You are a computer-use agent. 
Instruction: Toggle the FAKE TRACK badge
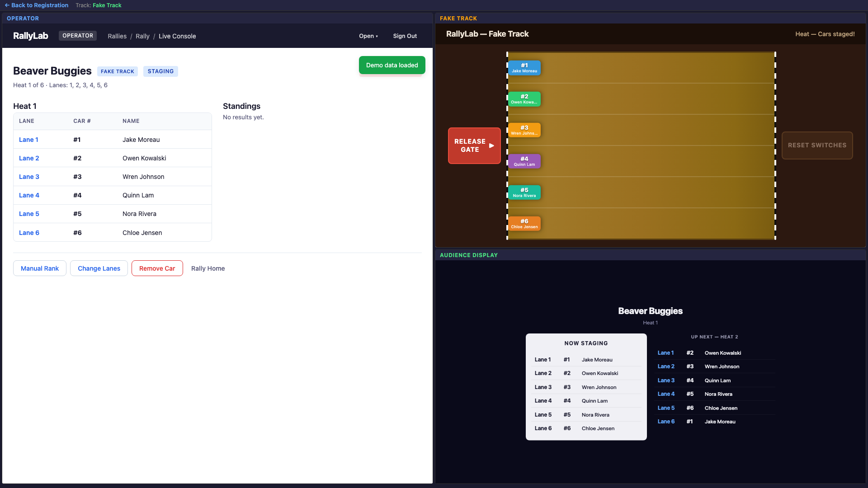click(117, 71)
